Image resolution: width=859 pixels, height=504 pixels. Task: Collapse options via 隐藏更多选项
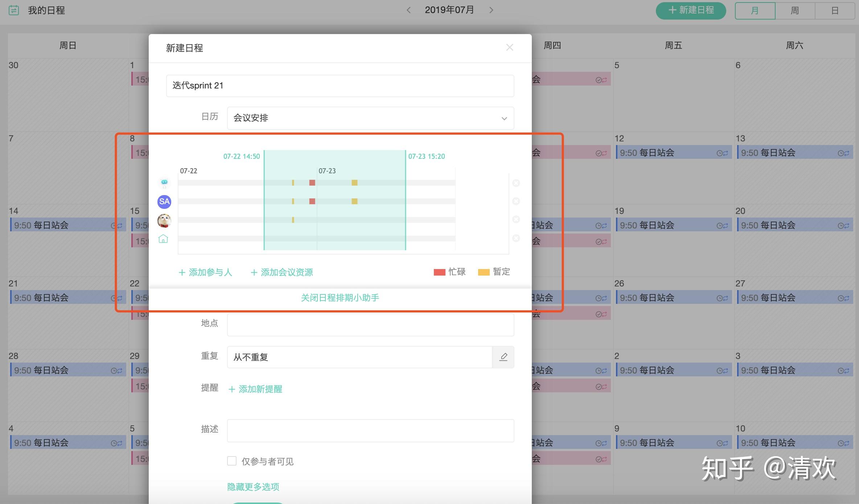coord(253,487)
